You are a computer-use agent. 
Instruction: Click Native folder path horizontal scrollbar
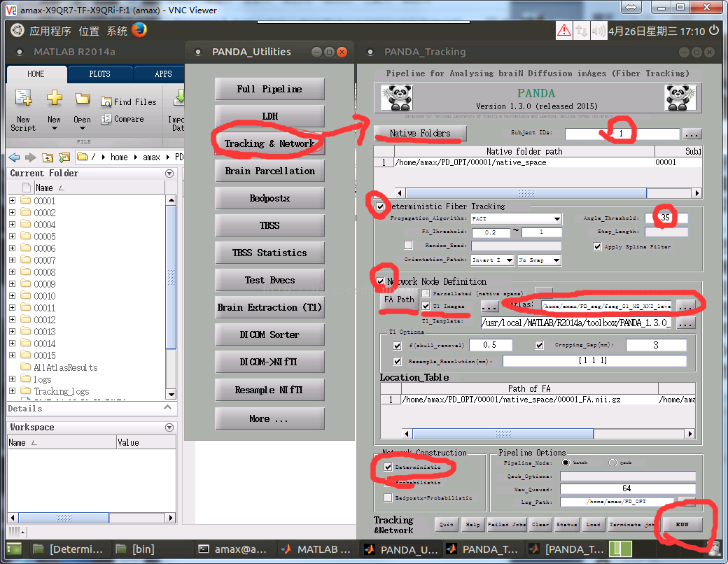pyautogui.click(x=548, y=193)
